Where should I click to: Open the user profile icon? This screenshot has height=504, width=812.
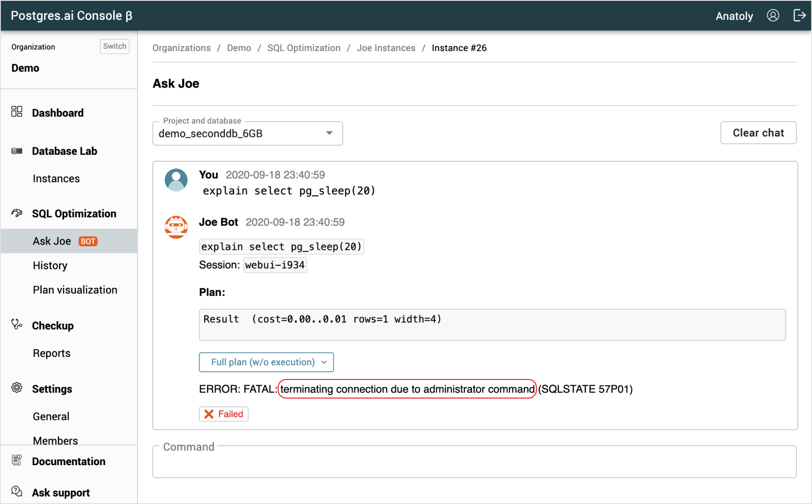click(773, 16)
